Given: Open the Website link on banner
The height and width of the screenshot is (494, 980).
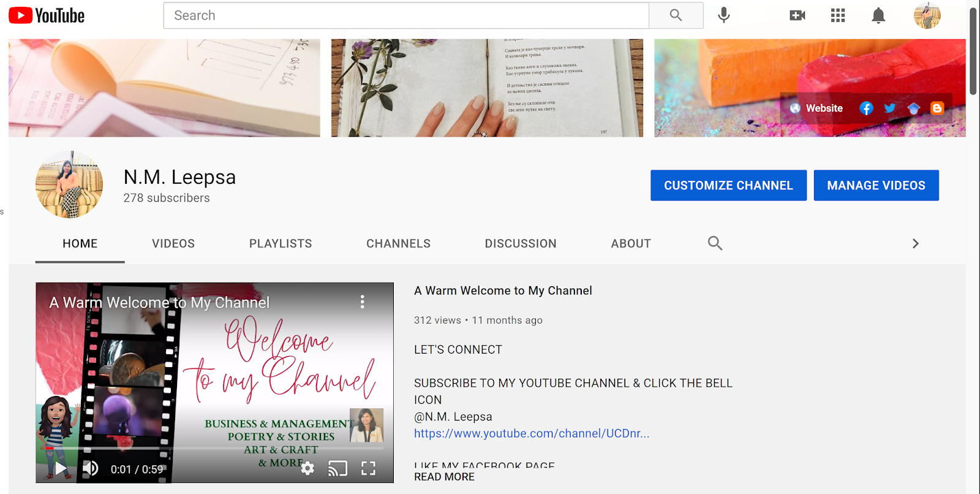Looking at the screenshot, I should 816,108.
